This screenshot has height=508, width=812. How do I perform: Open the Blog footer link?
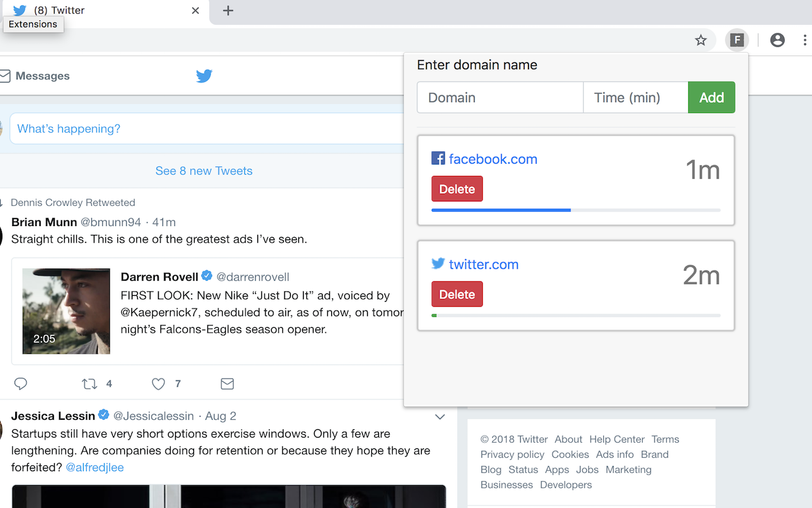pyautogui.click(x=491, y=470)
